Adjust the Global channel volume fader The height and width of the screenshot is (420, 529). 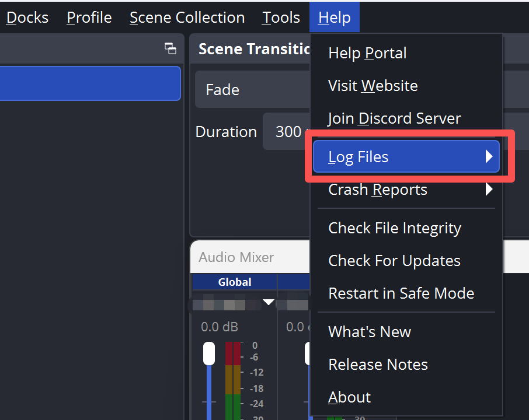coord(209,353)
